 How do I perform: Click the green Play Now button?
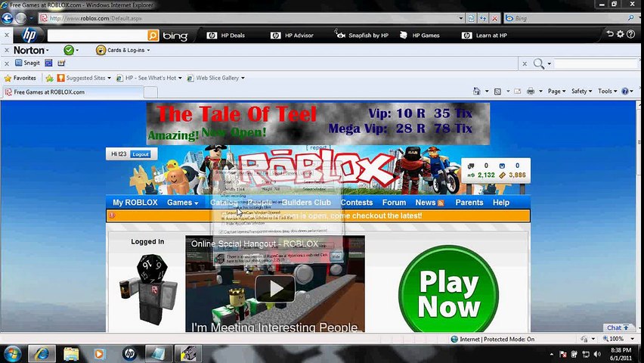tap(448, 293)
